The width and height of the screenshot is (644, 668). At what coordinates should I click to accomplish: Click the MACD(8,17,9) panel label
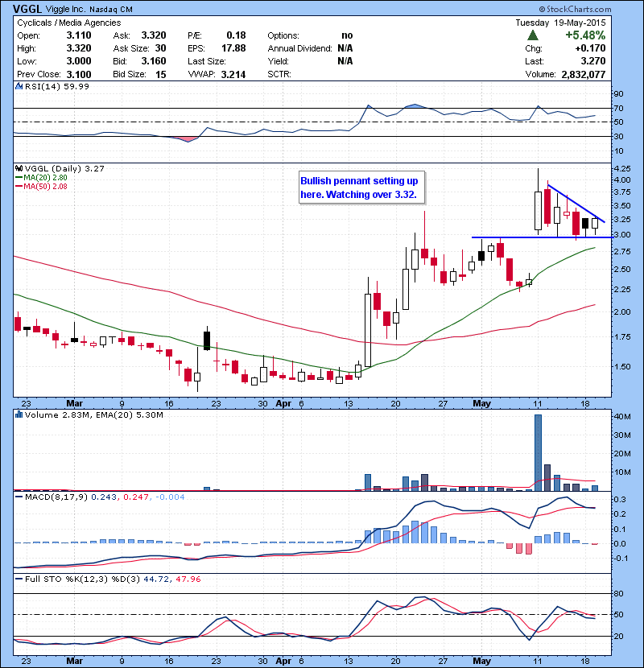click(x=56, y=497)
